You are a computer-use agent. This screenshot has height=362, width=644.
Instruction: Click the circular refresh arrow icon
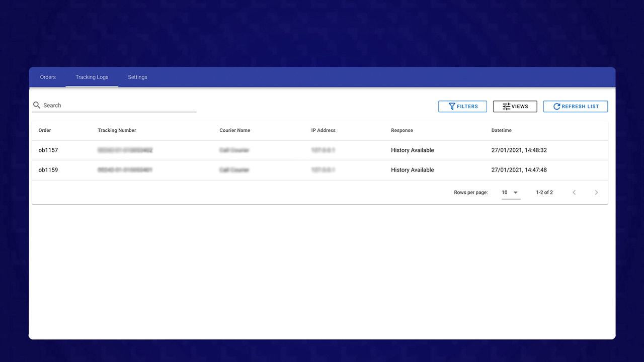(556, 106)
